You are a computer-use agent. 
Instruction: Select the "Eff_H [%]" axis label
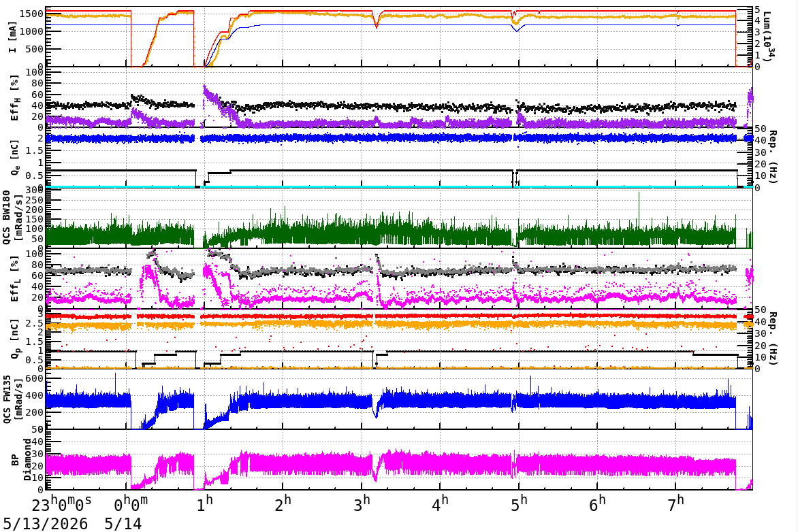[14, 98]
